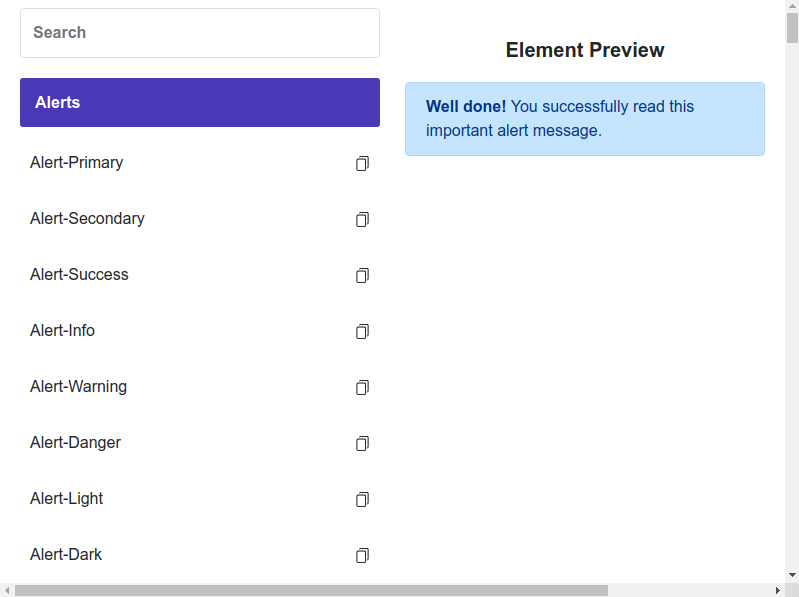Click the horizontal scrollbar thumb
799x597 pixels.
tap(310, 590)
